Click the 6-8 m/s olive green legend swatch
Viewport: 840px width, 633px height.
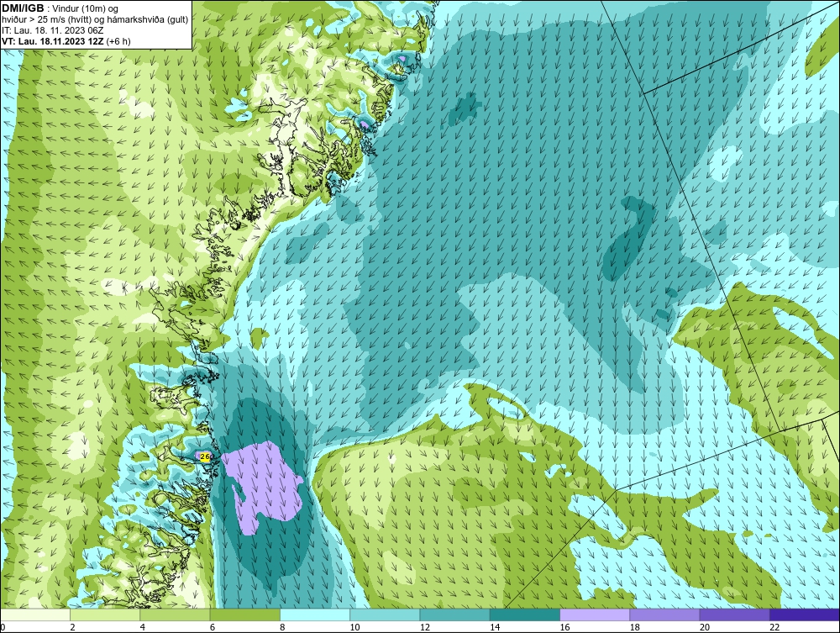click(x=244, y=615)
